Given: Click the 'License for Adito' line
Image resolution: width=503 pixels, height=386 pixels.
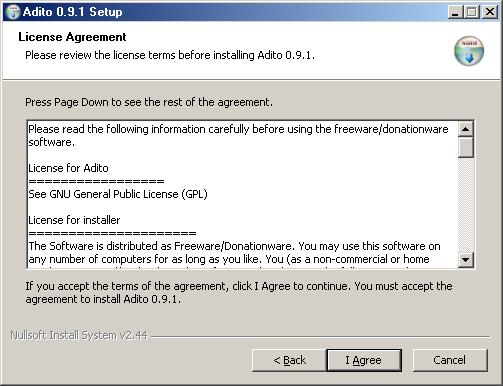Looking at the screenshot, I should (68, 168).
